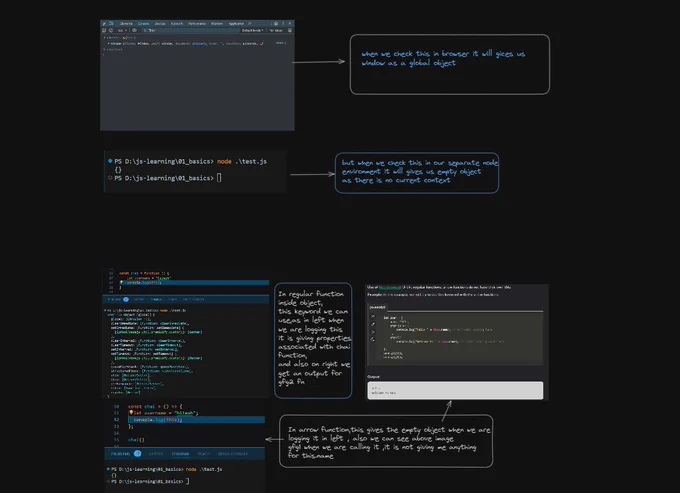The height and width of the screenshot is (493, 680).
Task: Open the Memory tab in DevTools
Action: pos(217,23)
